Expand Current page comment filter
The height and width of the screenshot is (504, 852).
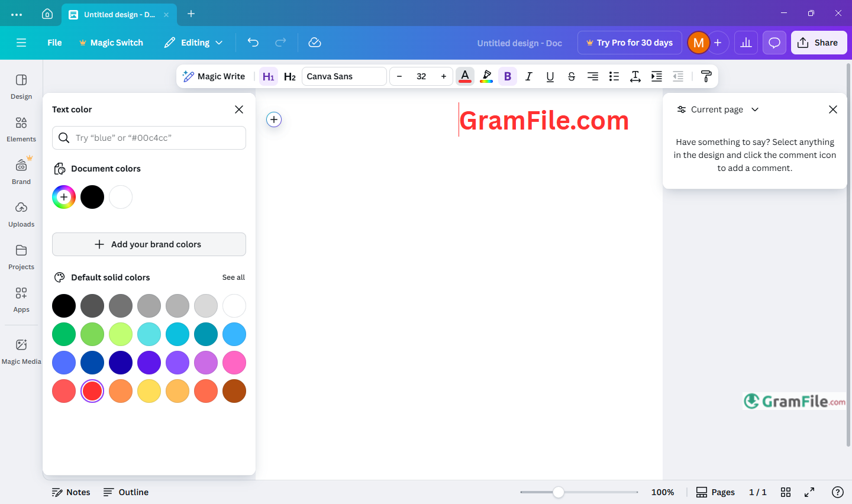(718, 109)
